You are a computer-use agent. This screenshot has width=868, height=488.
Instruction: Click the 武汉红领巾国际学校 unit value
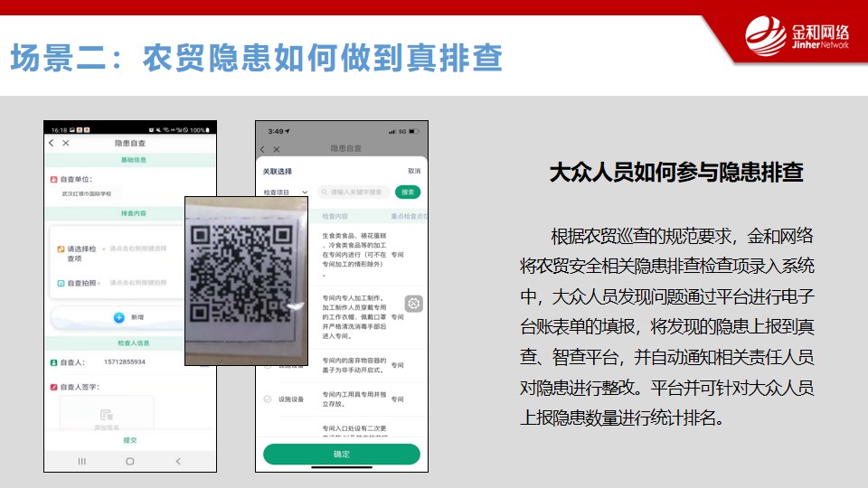[x=87, y=193]
